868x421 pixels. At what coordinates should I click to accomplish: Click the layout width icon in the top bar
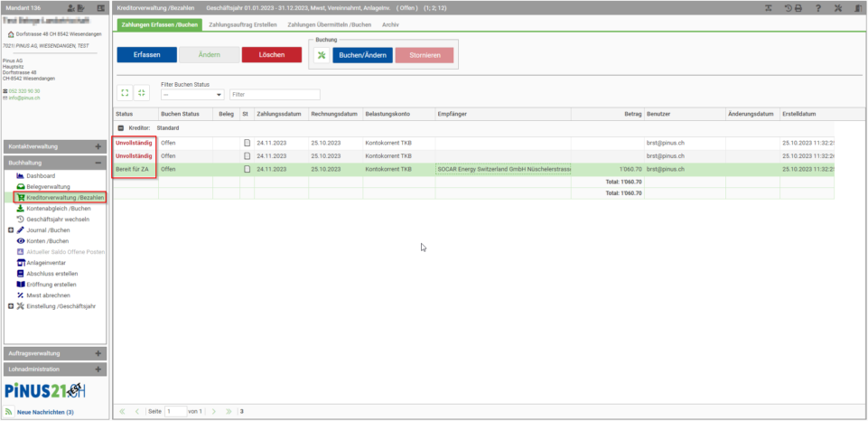(769, 8)
